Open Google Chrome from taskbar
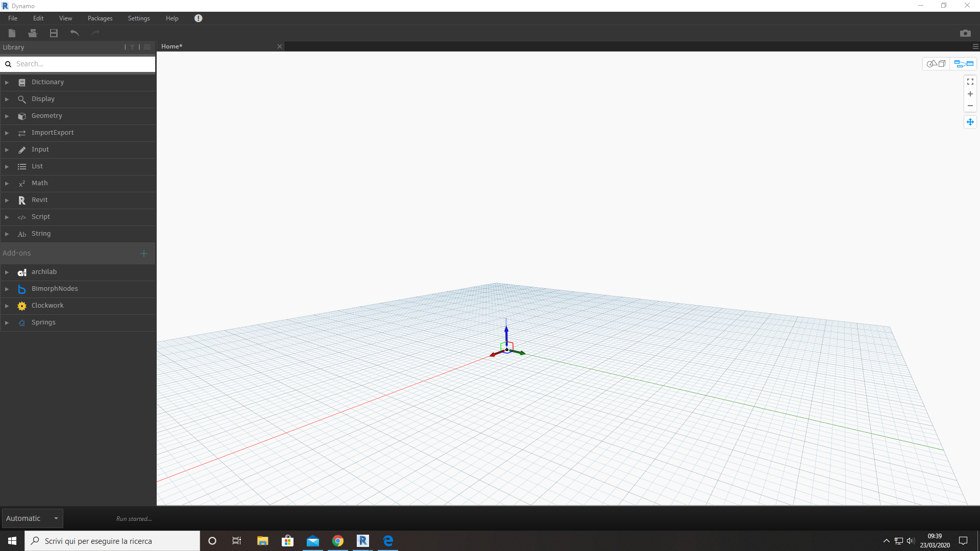 coord(338,541)
